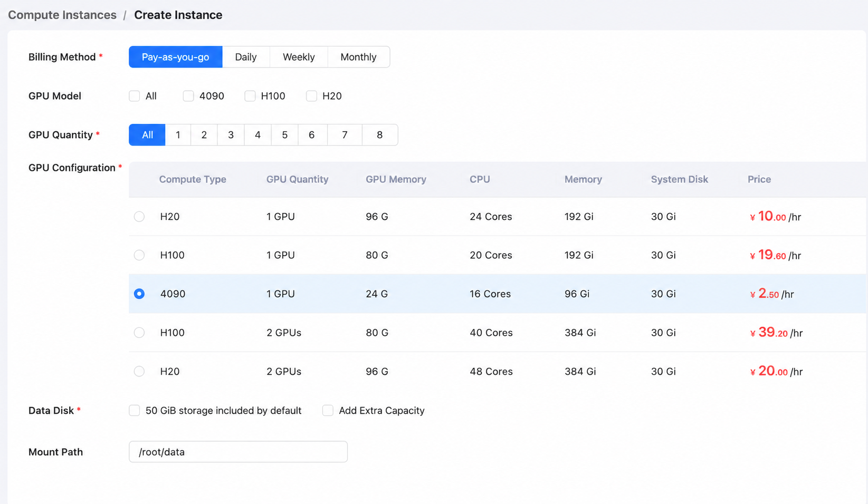Select the Daily billing method
The width and height of the screenshot is (868, 504).
pyautogui.click(x=246, y=57)
